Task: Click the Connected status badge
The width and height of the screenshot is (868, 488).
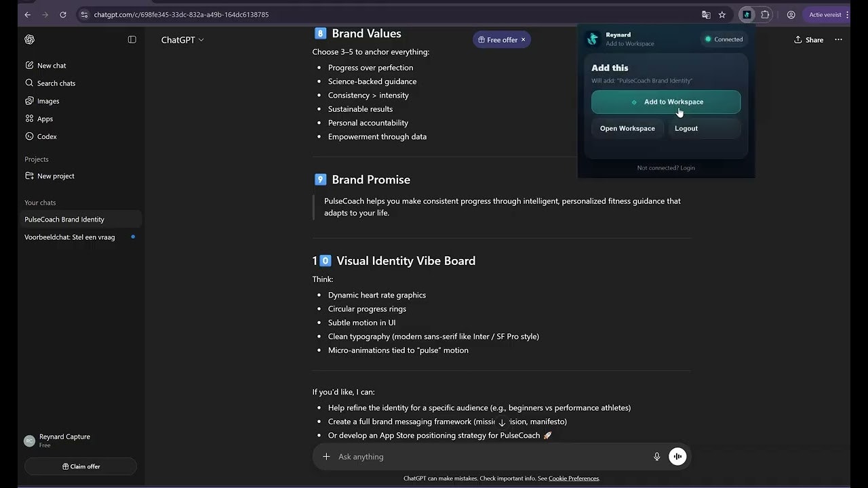Action: pyautogui.click(x=724, y=39)
